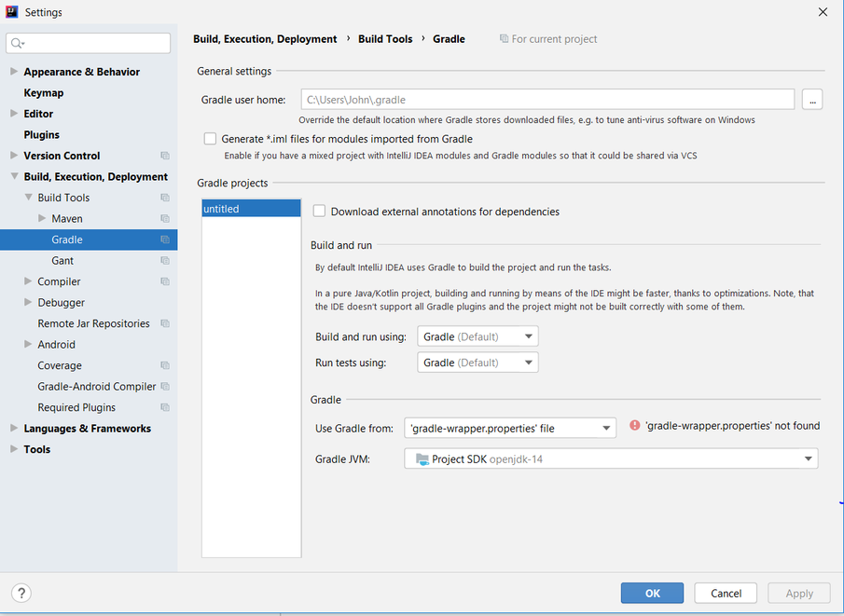Click the icon beside Remote Jar Repositories
Image resolution: width=844 pixels, height=616 pixels.
point(165,323)
